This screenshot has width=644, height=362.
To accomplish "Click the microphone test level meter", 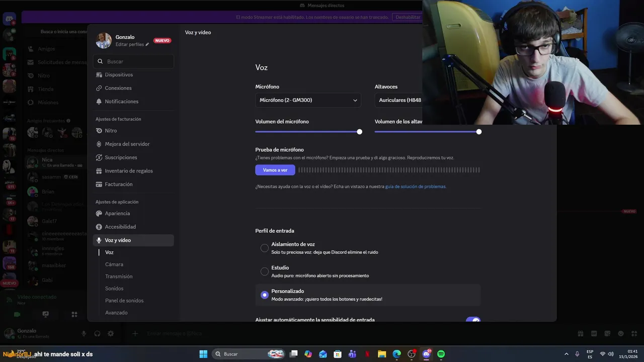I will click(389, 170).
